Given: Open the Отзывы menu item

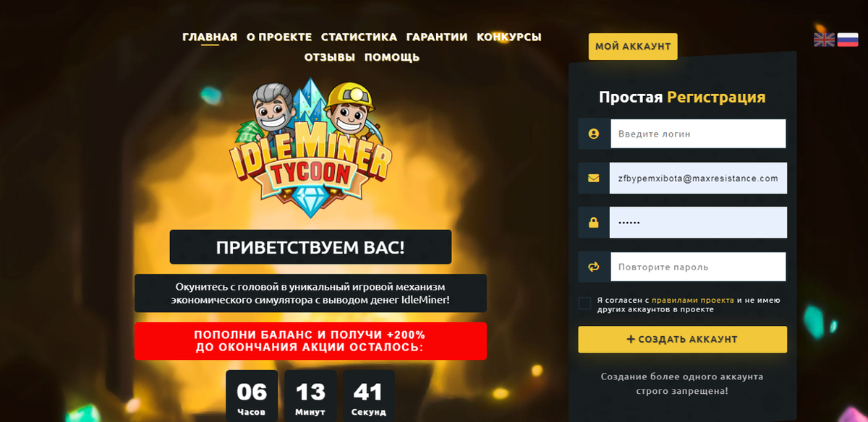Looking at the screenshot, I should coord(330,57).
